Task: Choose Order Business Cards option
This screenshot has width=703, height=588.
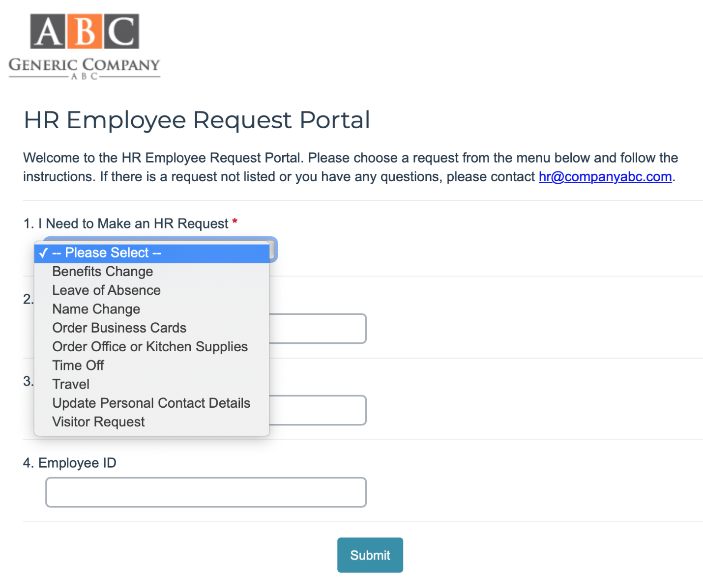Action: tap(119, 328)
